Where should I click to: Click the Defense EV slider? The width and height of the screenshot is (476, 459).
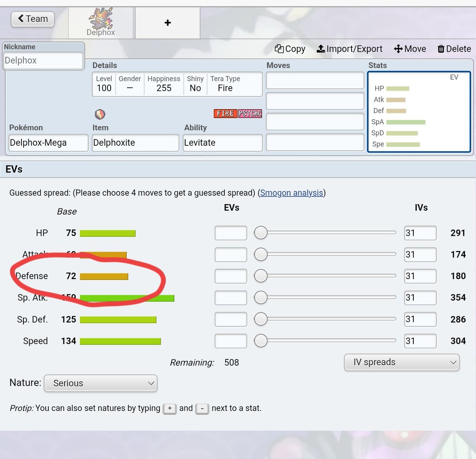click(x=325, y=276)
